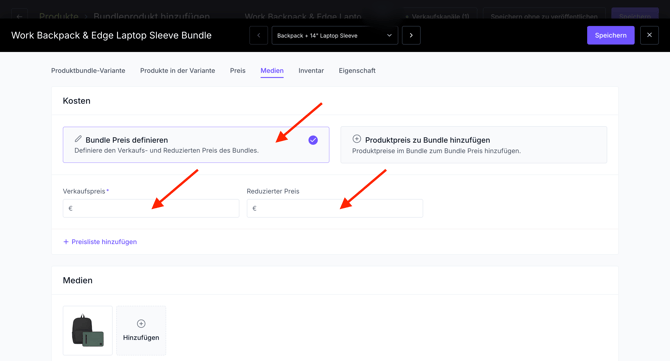Click Produkte breadcrumb in the background page

click(59, 16)
